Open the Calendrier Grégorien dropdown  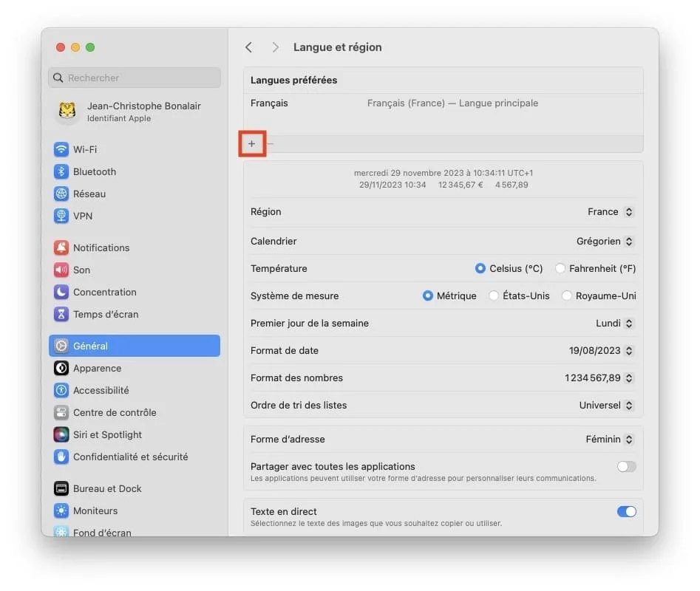606,241
